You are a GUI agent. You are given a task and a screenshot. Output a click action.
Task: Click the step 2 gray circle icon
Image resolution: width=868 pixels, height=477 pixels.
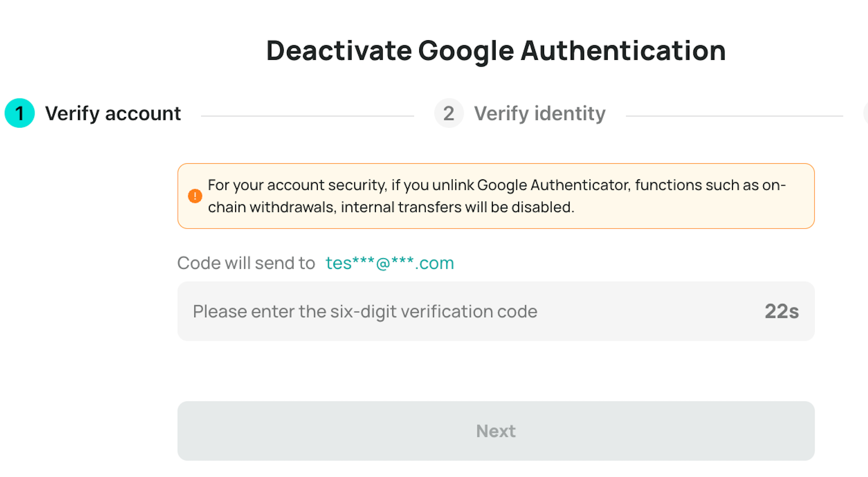tap(449, 113)
